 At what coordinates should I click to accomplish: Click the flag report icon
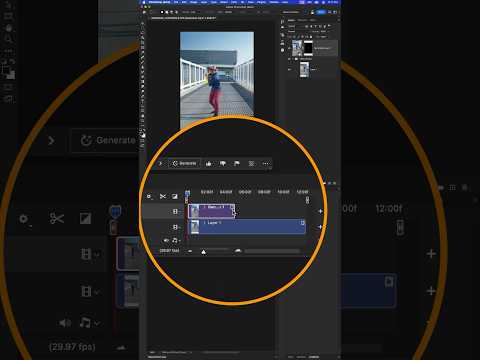tap(237, 163)
